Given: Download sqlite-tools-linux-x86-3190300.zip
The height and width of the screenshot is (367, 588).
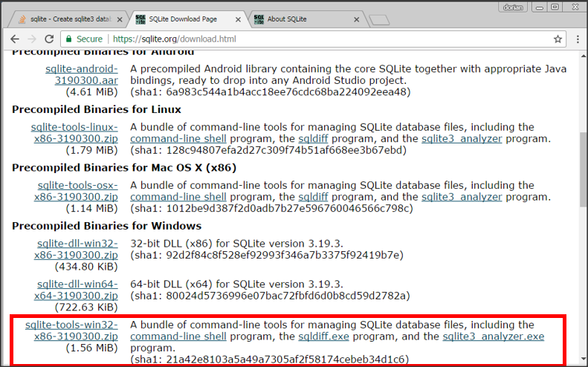Looking at the screenshot, I should (74, 133).
